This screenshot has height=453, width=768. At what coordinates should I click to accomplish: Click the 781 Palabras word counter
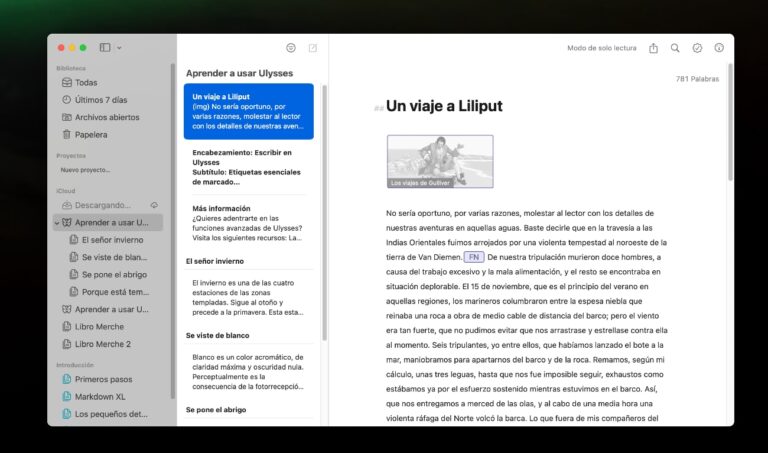point(697,79)
